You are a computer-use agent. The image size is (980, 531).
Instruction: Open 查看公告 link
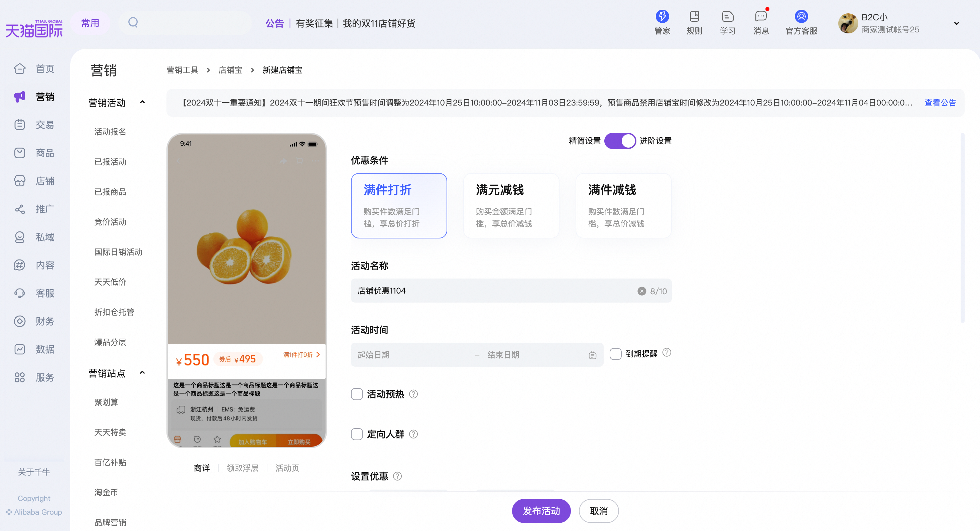pos(940,103)
